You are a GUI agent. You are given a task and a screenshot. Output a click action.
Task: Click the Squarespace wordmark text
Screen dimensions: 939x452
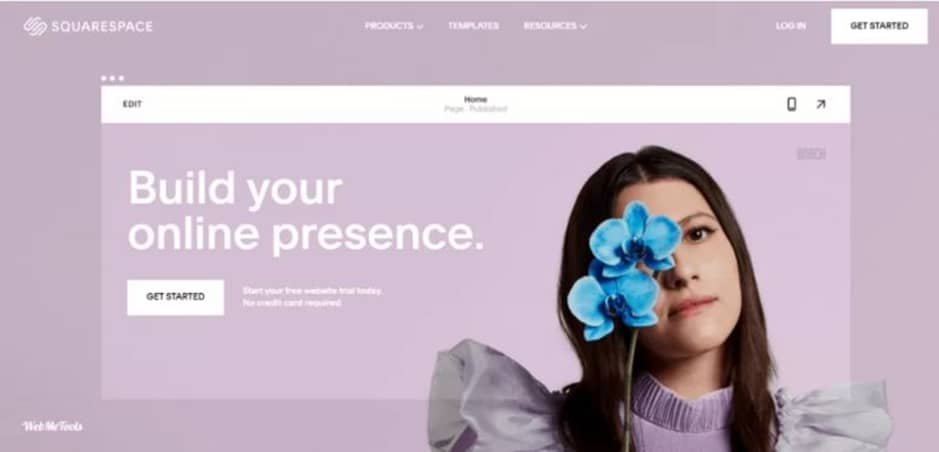(x=102, y=26)
